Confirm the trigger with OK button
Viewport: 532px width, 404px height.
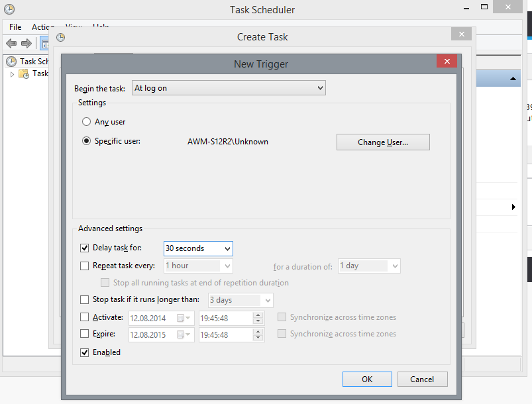pos(367,379)
